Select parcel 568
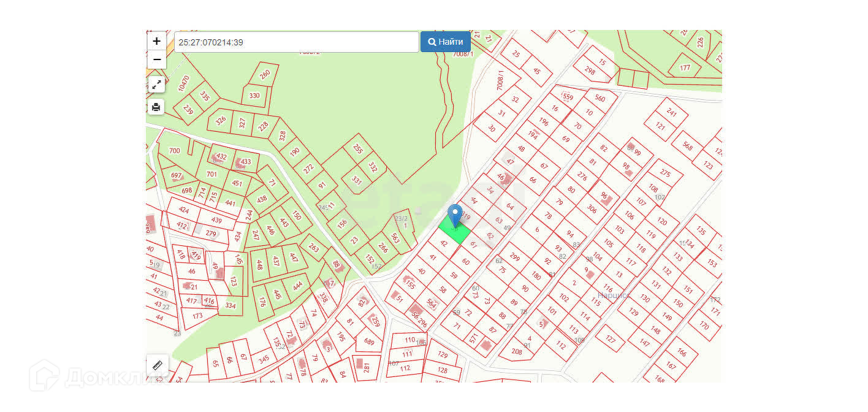Screen dimensions: 868x412 point(687,147)
